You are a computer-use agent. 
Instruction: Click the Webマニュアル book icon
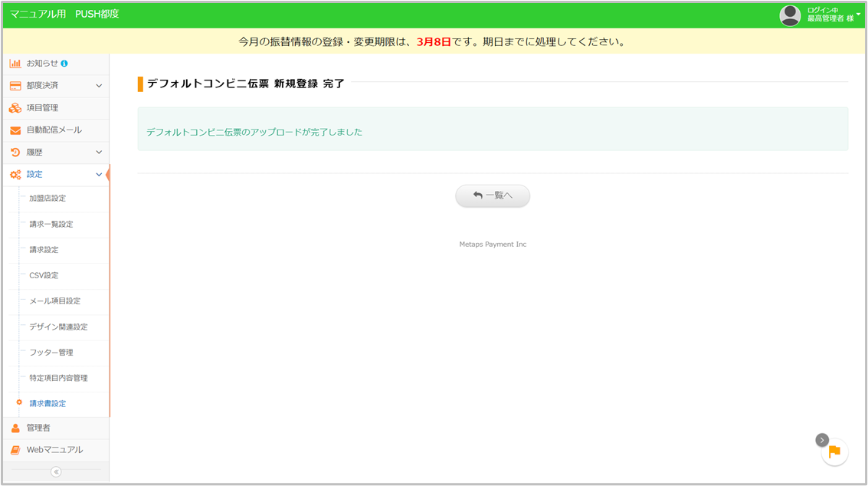[15, 450]
